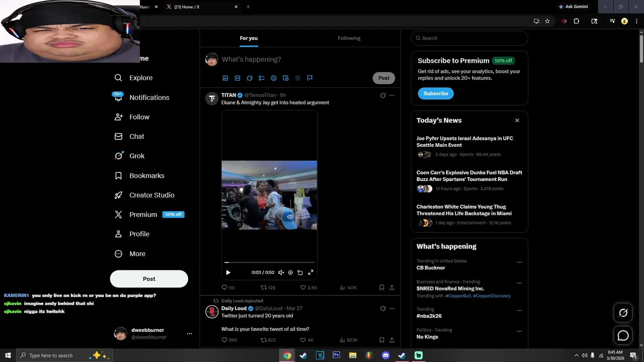Open more options on Daily Loud post
The width and height of the screenshot is (644, 362).
click(x=392, y=308)
